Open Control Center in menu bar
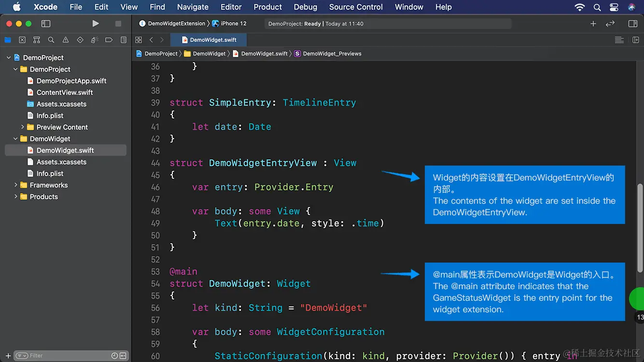This screenshot has height=362, width=644. coord(614,7)
